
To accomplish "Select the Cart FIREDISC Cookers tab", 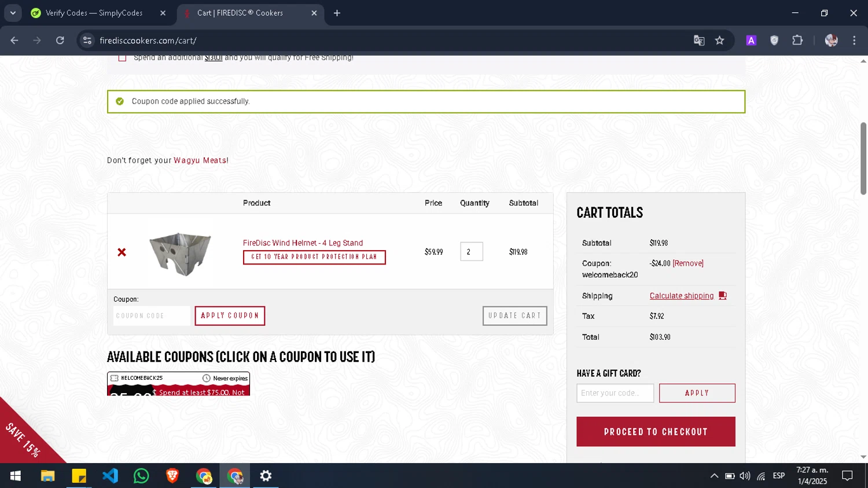I will 240,13.
